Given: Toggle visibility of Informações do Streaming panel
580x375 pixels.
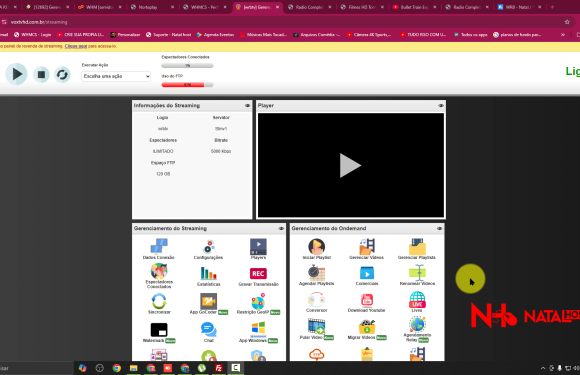Looking at the screenshot, I should pyautogui.click(x=247, y=106).
